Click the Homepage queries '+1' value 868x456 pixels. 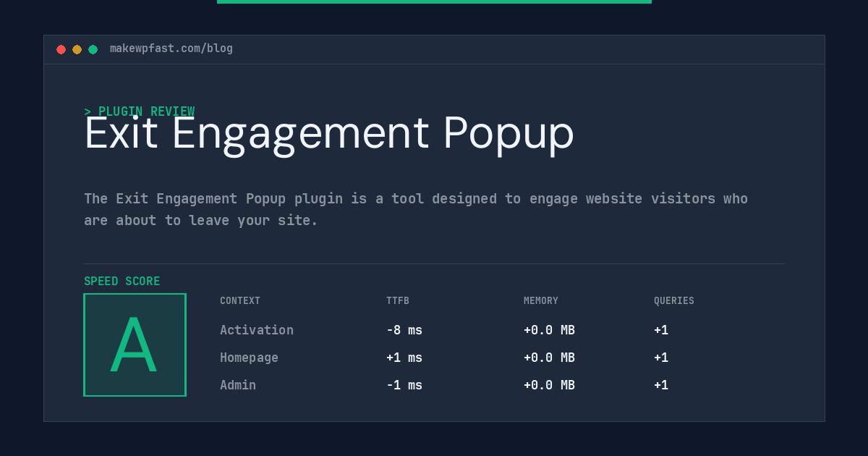tap(661, 358)
